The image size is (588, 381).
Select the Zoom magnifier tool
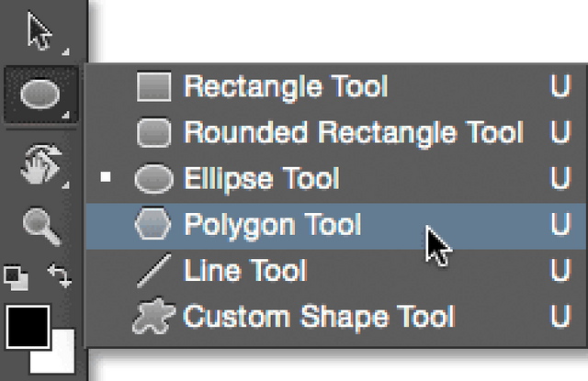[x=41, y=227]
